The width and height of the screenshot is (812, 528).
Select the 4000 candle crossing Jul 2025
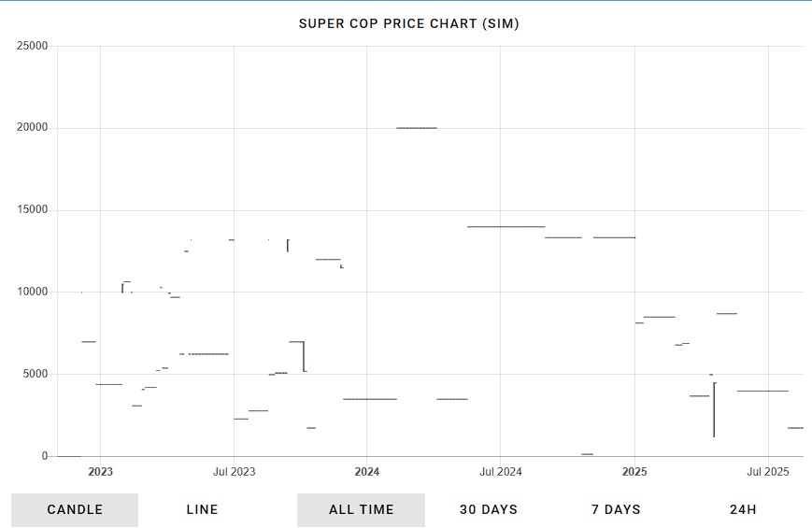click(x=762, y=391)
